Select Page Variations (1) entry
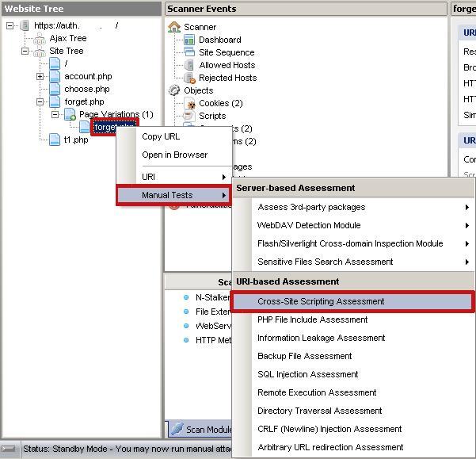This screenshot has height=459, width=476. (x=116, y=114)
